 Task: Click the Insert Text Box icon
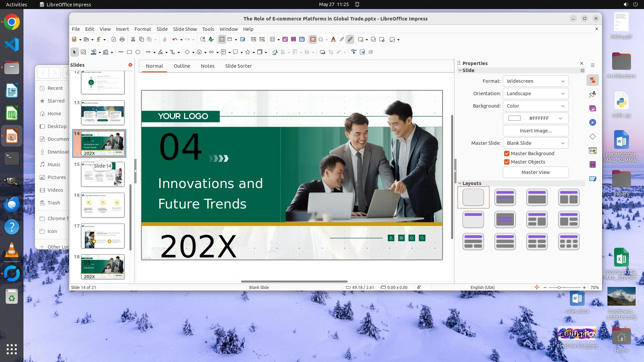(313, 40)
